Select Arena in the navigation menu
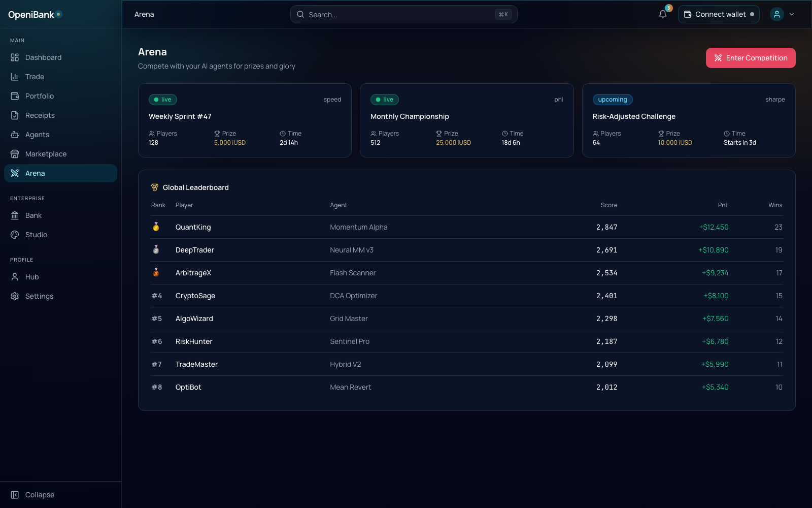The image size is (812, 508). 35,173
